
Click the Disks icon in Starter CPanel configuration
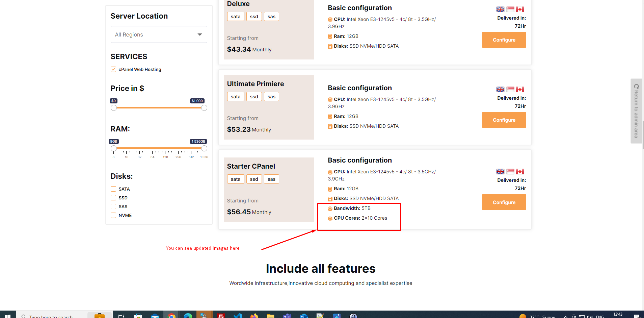(x=330, y=199)
